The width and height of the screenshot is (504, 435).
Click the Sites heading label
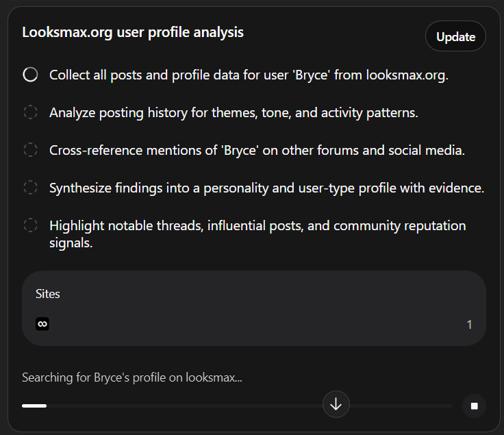48,294
